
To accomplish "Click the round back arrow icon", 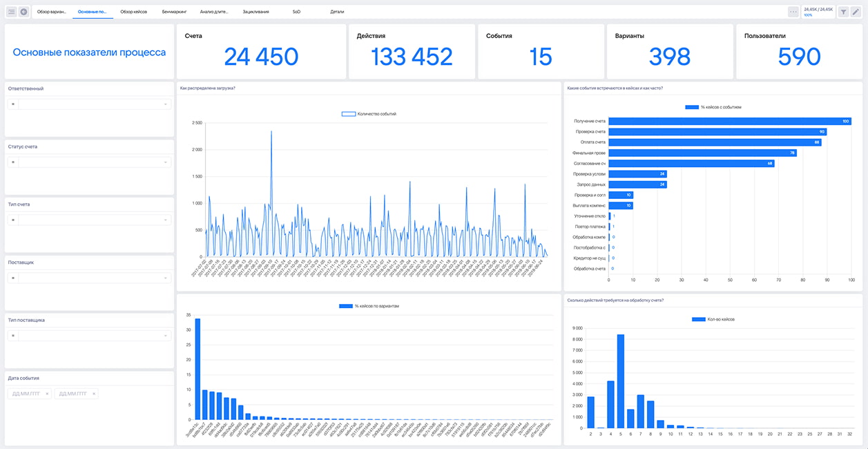I will pos(24,12).
